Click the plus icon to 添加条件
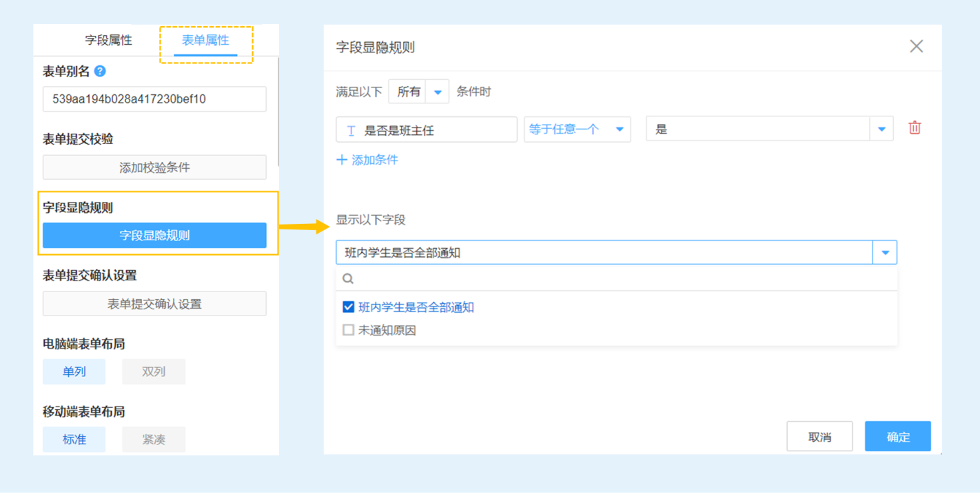Screen dimensions: 980x494 (342, 160)
